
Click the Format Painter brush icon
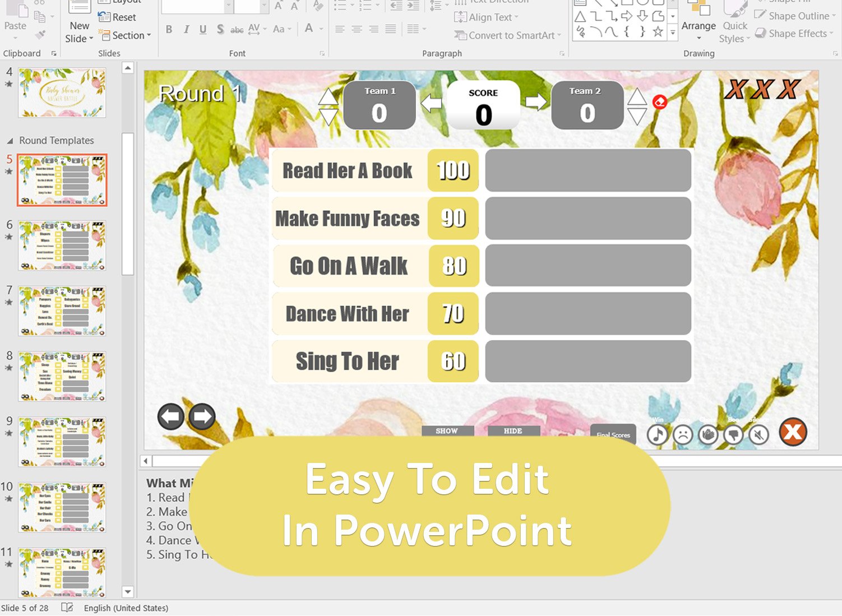tap(40, 35)
